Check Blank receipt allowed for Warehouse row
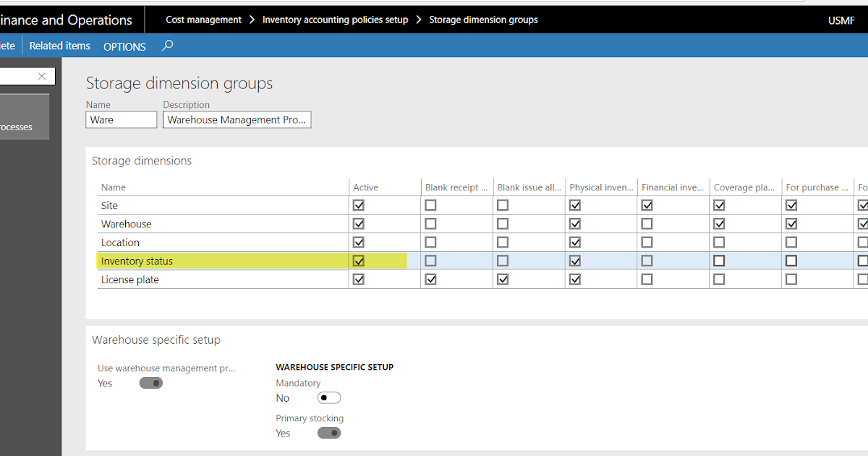 pyautogui.click(x=430, y=224)
